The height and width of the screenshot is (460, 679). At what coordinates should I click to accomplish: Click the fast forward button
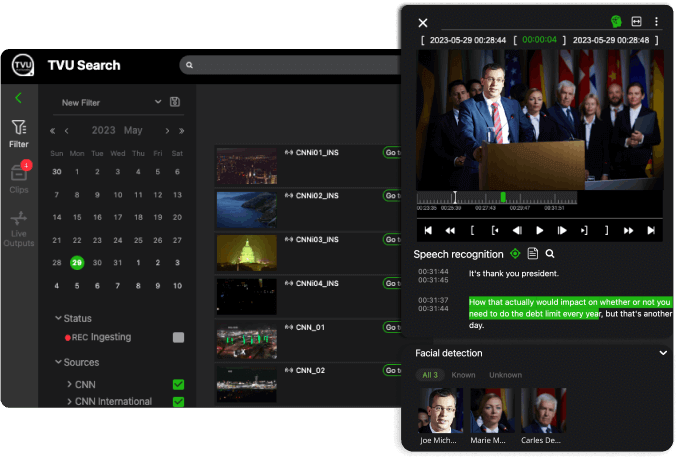click(x=628, y=230)
